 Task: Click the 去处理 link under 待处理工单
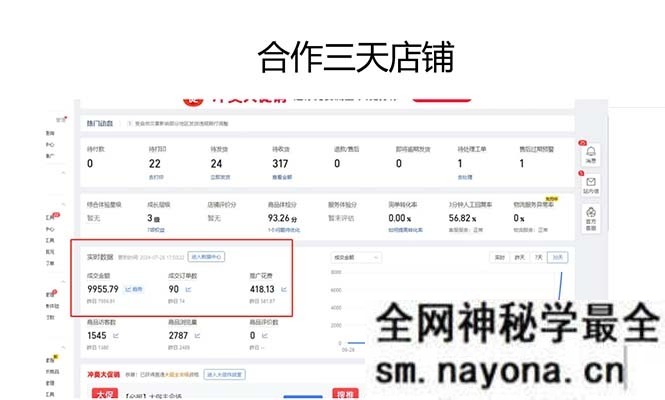coord(465,177)
